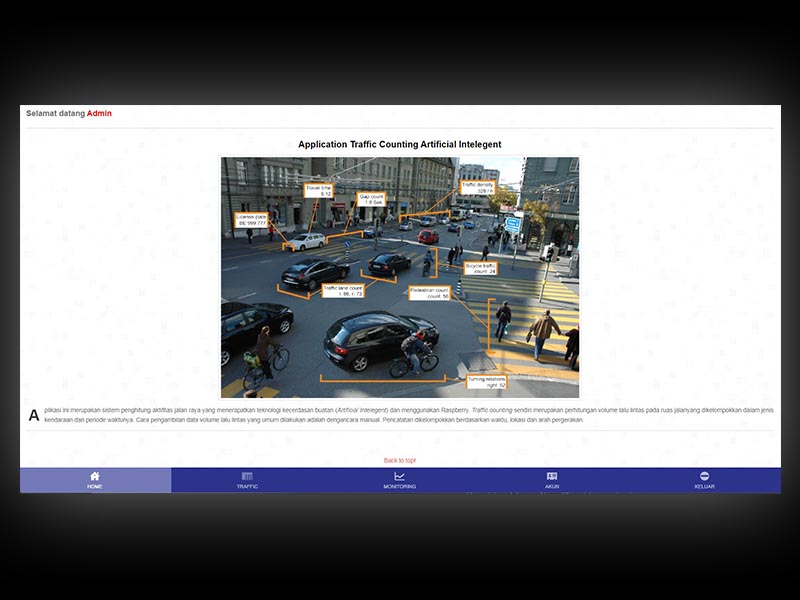Click the Home house icon
Screen dimensions: 800x600
pyautogui.click(x=95, y=476)
